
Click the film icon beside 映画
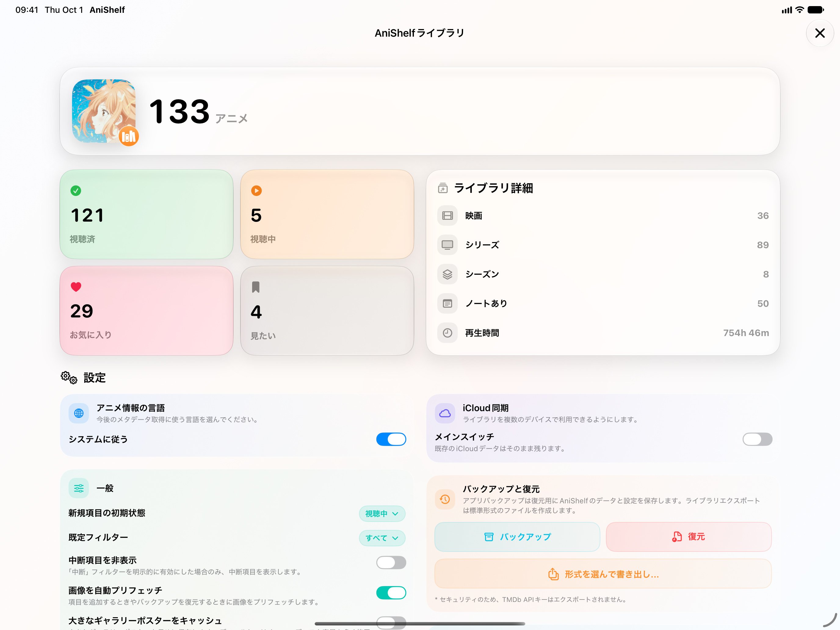point(447,216)
